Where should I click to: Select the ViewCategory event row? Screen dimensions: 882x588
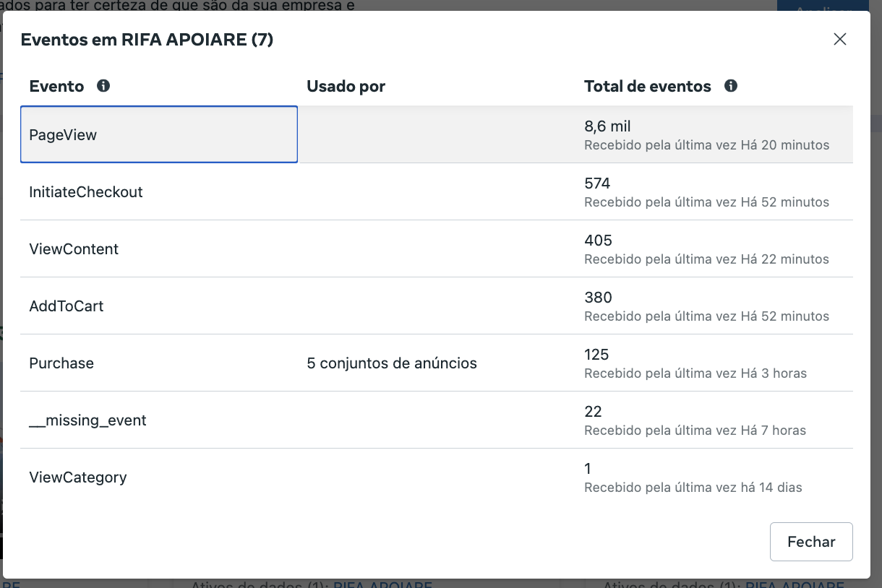coord(437,477)
